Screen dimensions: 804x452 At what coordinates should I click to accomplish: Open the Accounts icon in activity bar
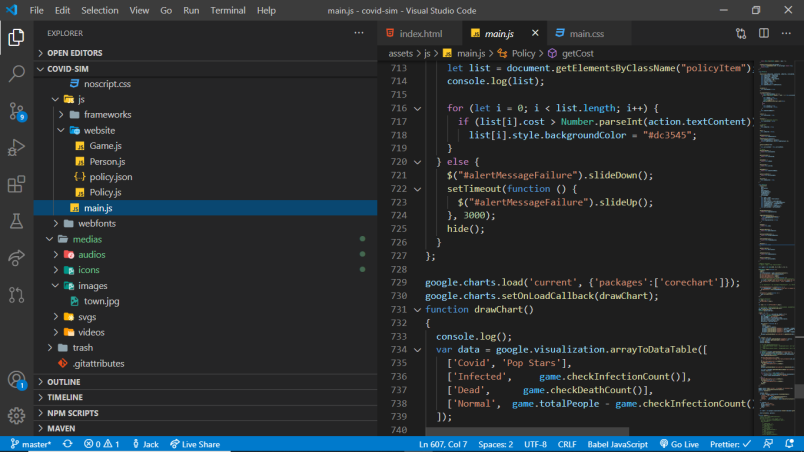(16, 380)
